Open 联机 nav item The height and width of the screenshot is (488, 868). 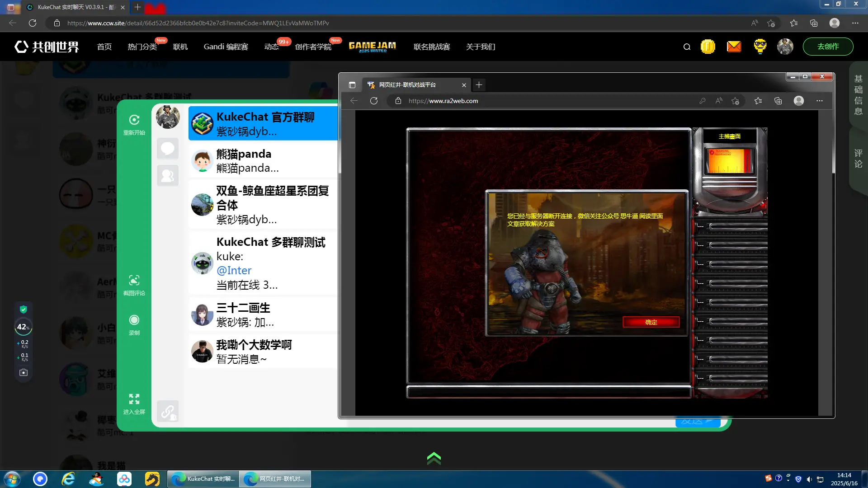click(x=180, y=47)
